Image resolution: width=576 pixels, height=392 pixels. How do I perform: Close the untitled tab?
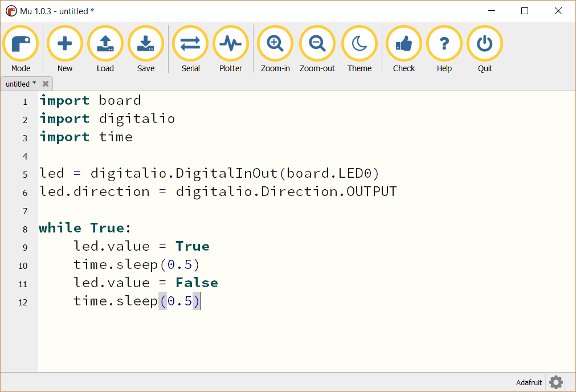pos(46,84)
